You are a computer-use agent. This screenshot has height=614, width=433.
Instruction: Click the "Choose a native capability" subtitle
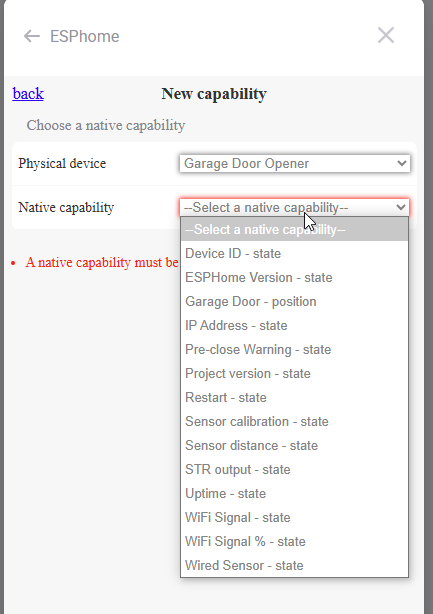pyautogui.click(x=106, y=125)
